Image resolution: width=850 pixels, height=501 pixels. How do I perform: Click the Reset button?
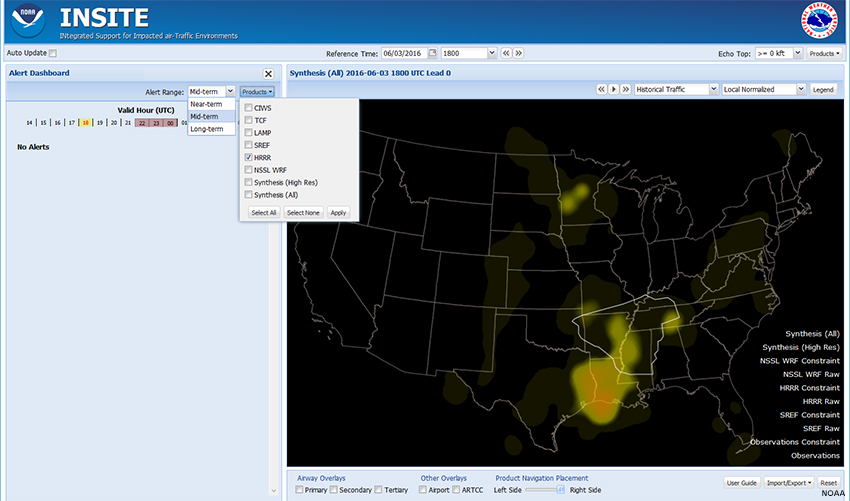(828, 483)
